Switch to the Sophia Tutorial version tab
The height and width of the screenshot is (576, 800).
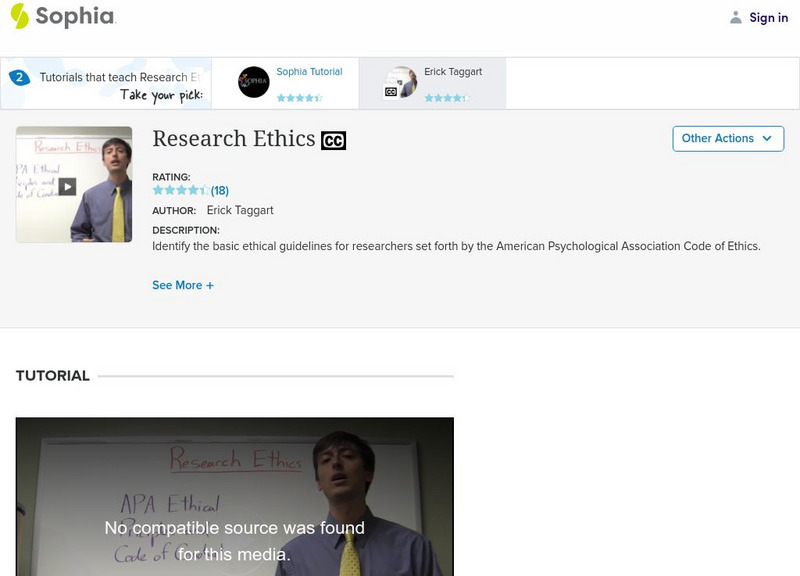(305, 72)
